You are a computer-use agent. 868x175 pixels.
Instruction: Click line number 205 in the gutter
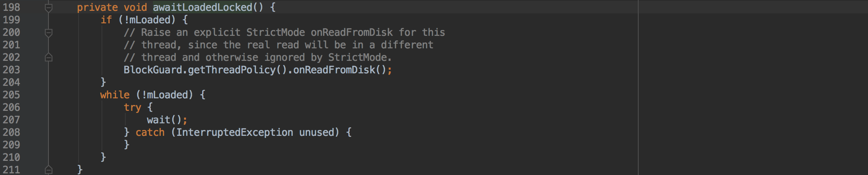[11, 95]
